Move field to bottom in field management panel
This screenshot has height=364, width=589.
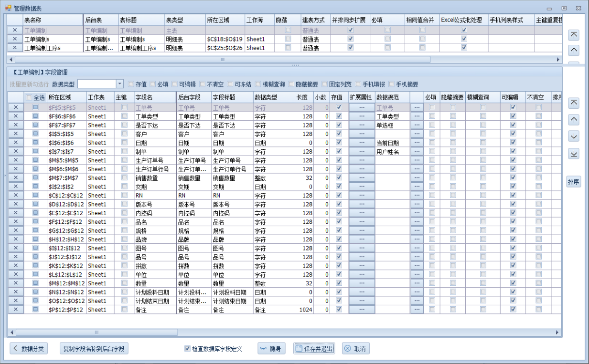click(x=574, y=153)
